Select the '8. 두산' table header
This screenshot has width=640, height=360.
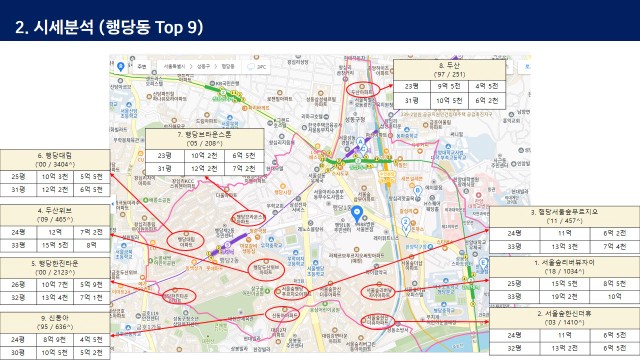tap(449, 69)
